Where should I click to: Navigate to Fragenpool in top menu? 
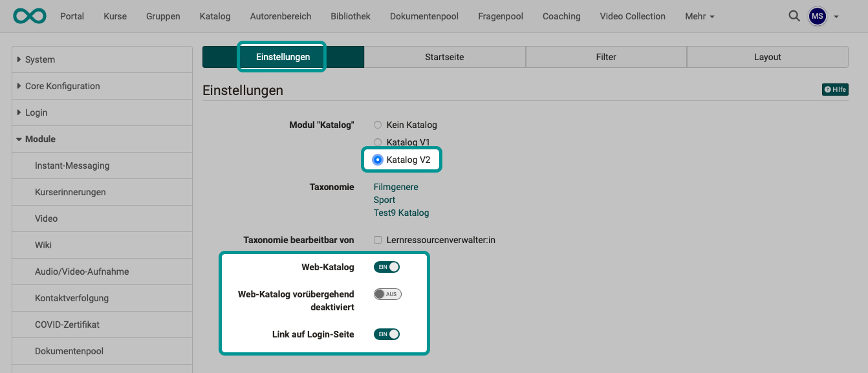pyautogui.click(x=500, y=16)
